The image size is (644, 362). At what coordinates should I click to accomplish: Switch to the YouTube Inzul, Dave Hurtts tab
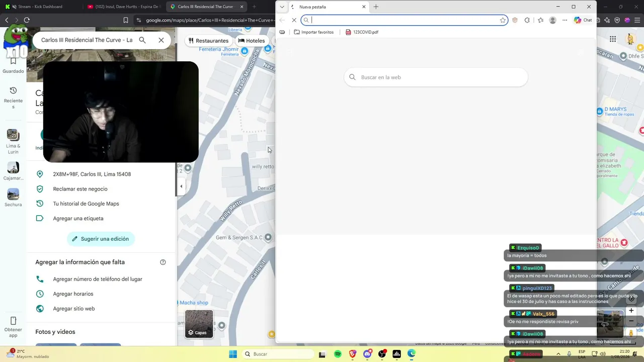point(123,7)
